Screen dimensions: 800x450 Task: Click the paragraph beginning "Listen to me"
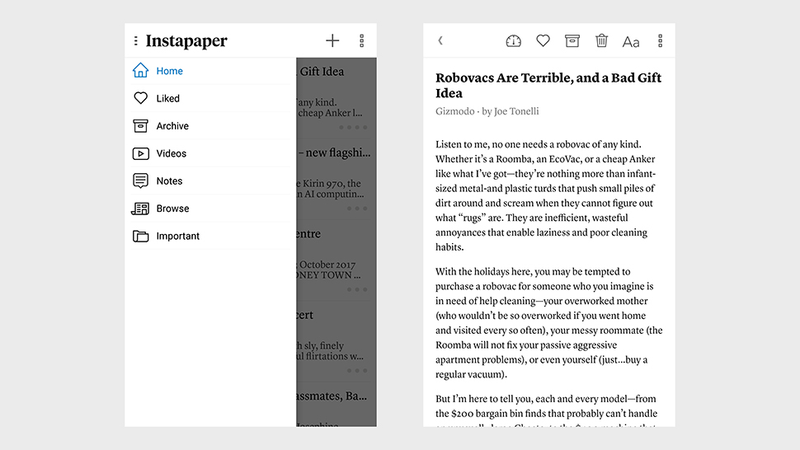click(x=545, y=195)
